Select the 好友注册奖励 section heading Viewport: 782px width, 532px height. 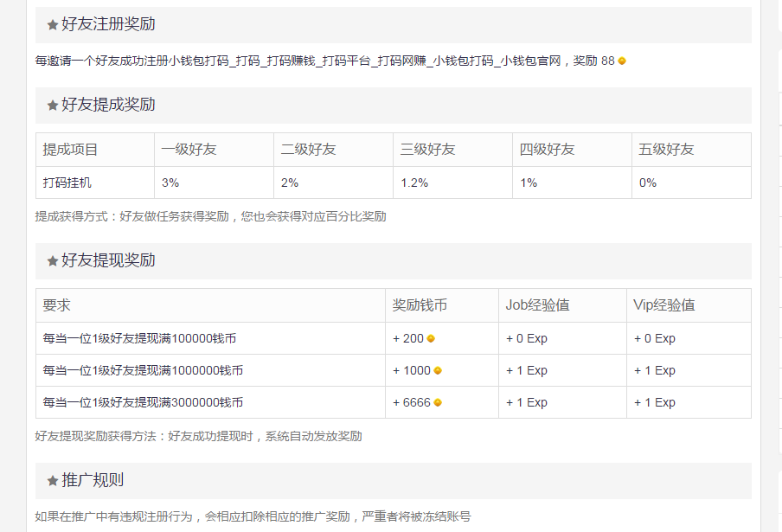(x=108, y=24)
